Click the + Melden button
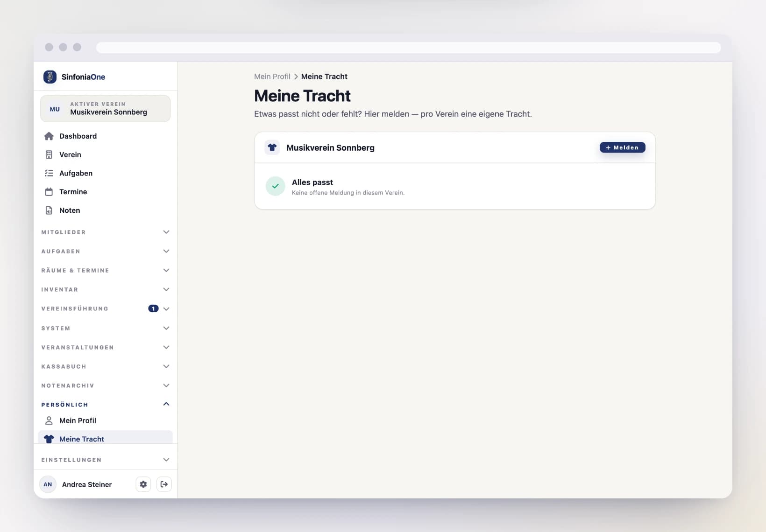 pyautogui.click(x=623, y=147)
